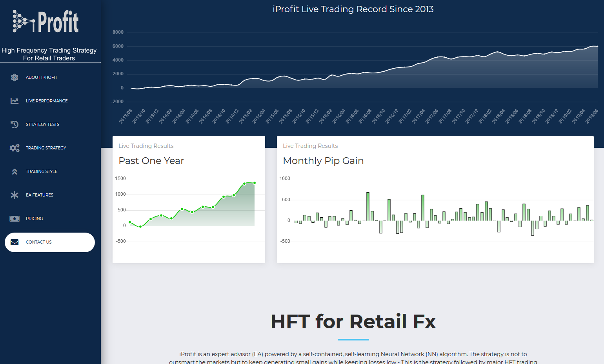
Task: Click the EA Features asterisk icon
Action: (15, 195)
